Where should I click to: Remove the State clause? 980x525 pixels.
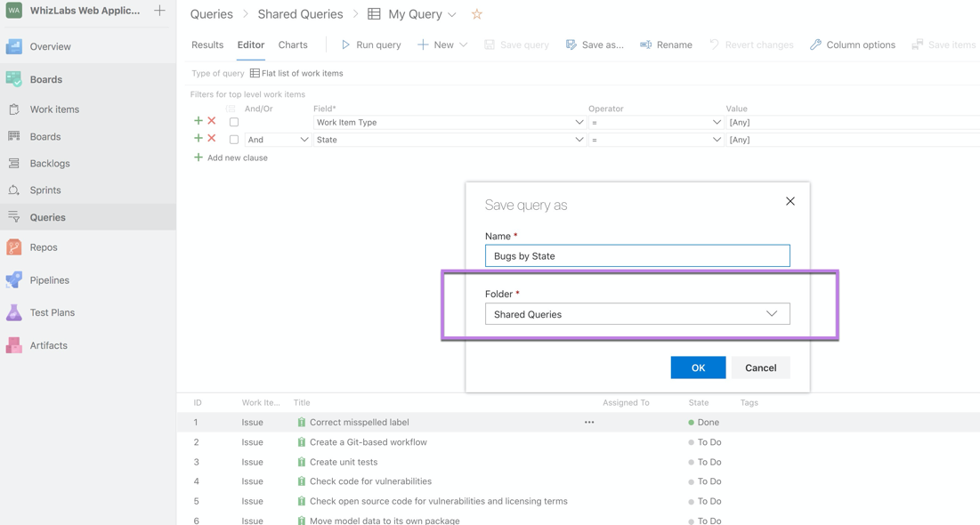(212, 138)
